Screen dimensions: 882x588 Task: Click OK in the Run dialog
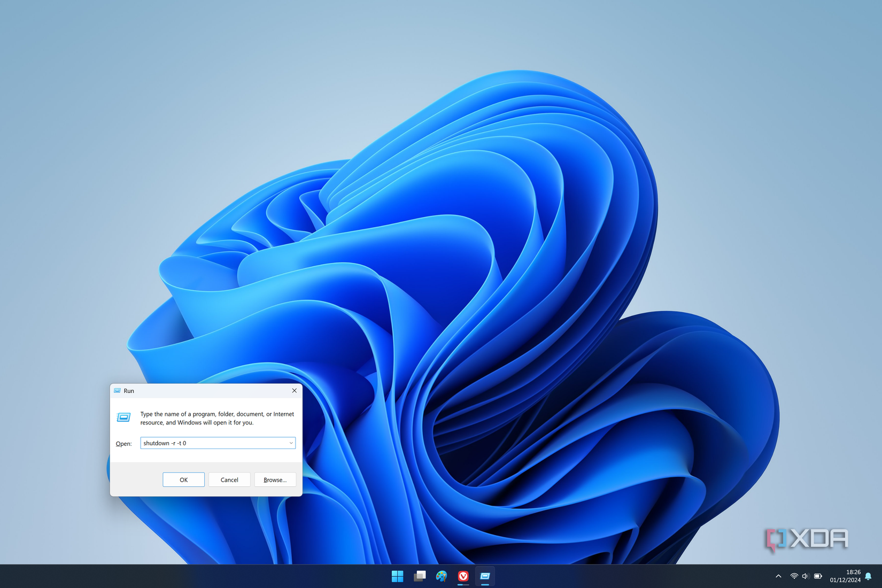pos(183,479)
